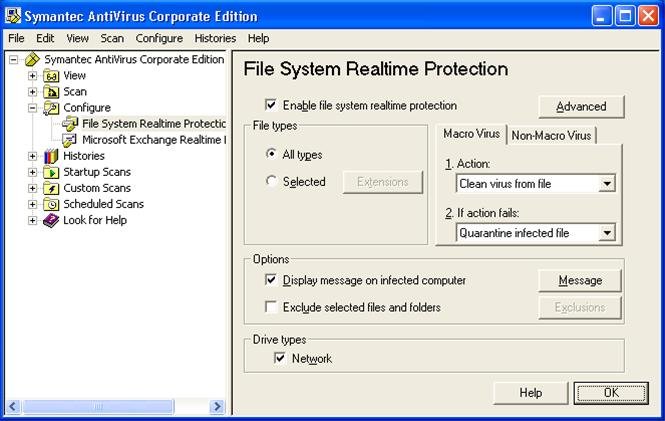Click the File System Realtime Protection icon

pos(70,124)
